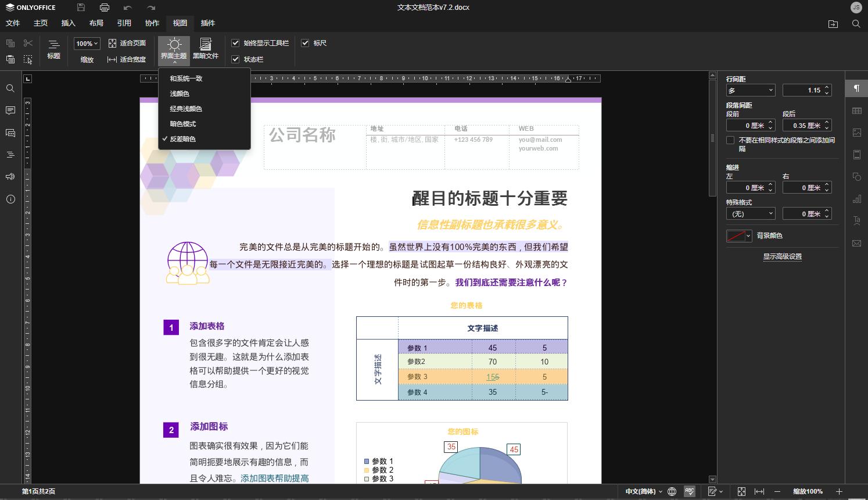Open Image settings in the right sidebar

pyautogui.click(x=857, y=132)
